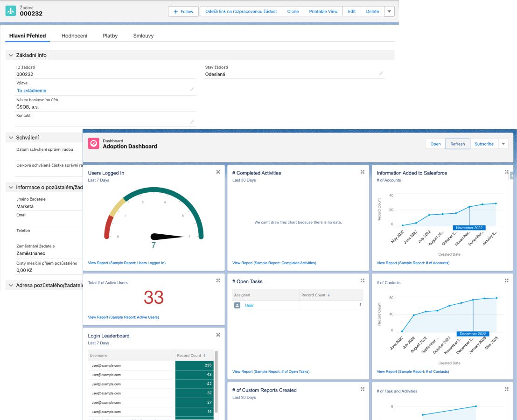
Task: Collapse the Schválení section
Action: 11,138
